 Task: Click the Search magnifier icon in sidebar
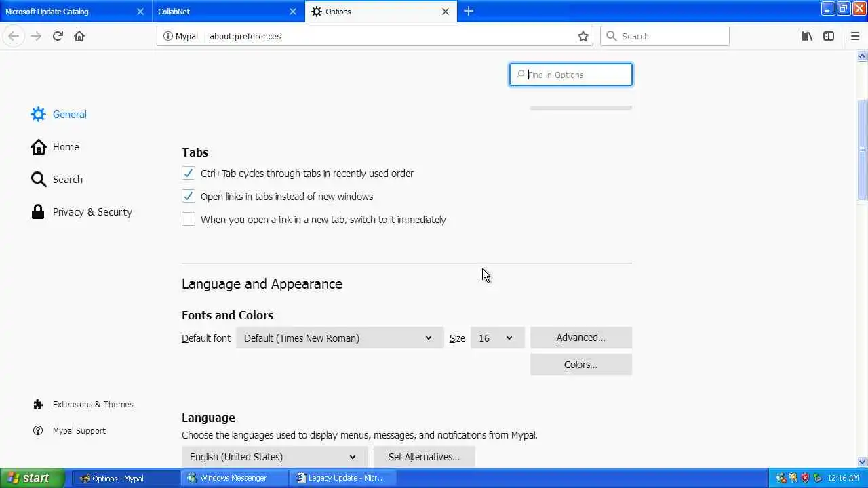point(39,179)
